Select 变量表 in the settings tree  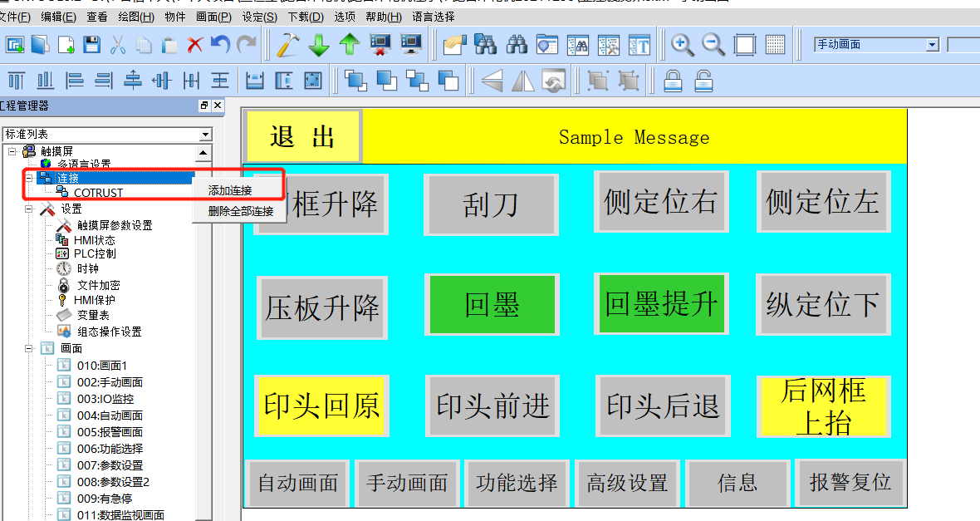(93, 315)
